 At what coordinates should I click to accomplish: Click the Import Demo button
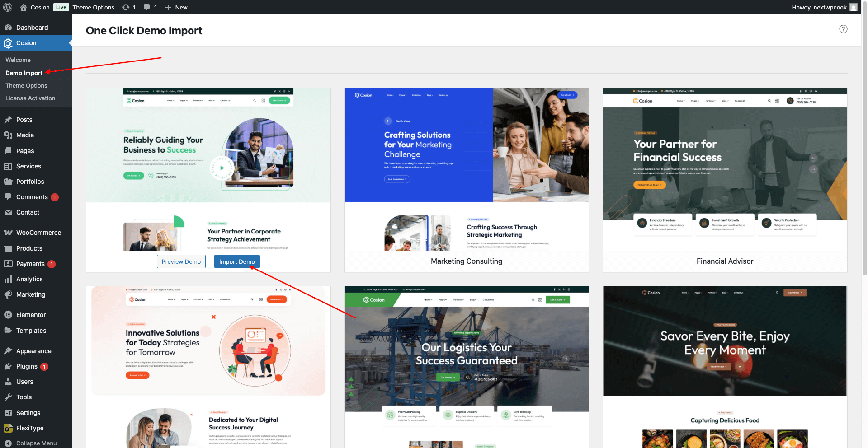coord(237,261)
